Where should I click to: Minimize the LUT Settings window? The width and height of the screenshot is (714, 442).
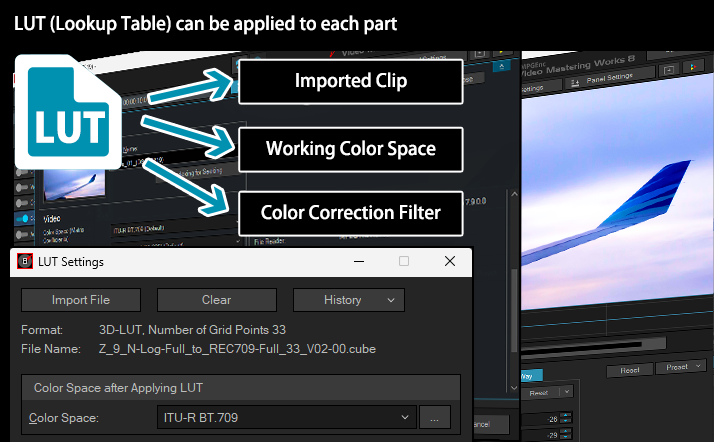pos(359,261)
